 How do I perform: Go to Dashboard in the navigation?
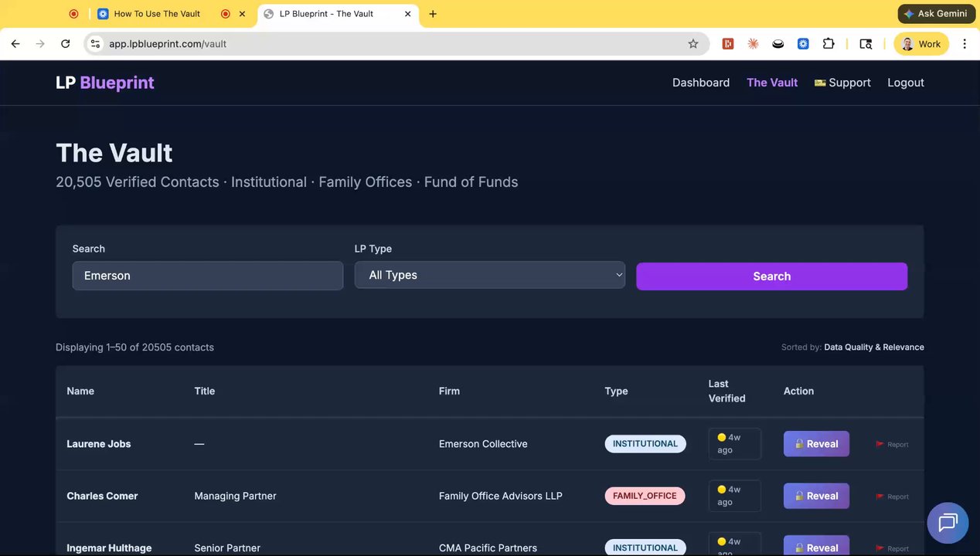pyautogui.click(x=701, y=83)
